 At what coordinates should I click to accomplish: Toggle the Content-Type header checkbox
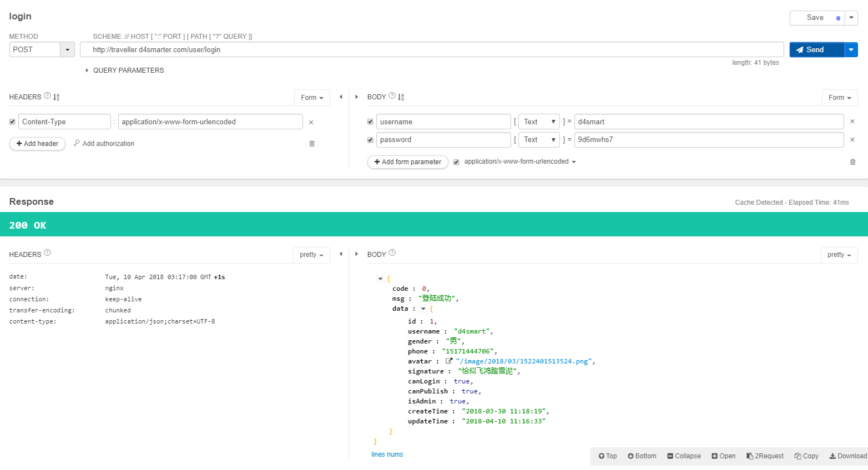(12, 122)
